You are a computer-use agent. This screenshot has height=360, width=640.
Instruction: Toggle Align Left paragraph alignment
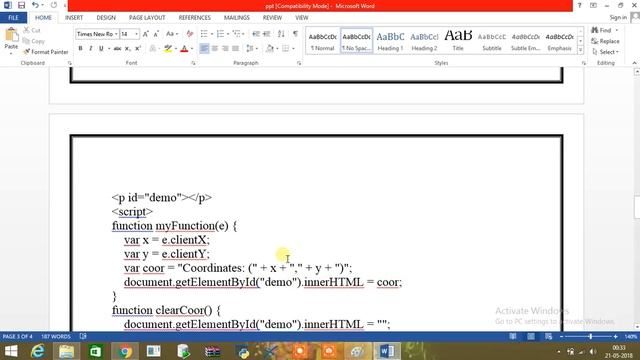[204, 49]
